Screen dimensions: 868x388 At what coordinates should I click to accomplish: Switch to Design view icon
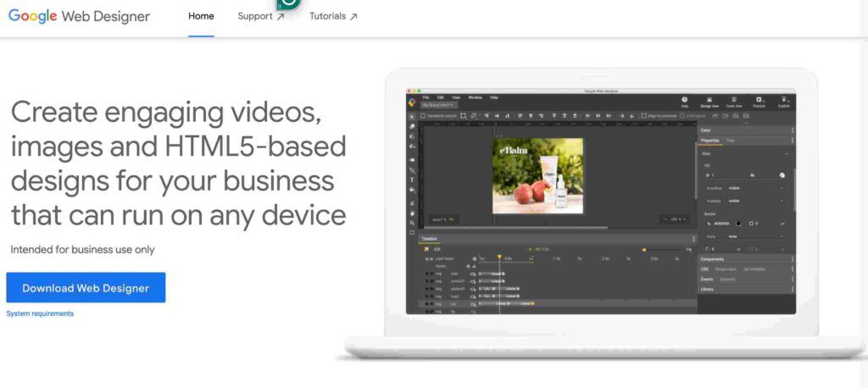click(709, 100)
